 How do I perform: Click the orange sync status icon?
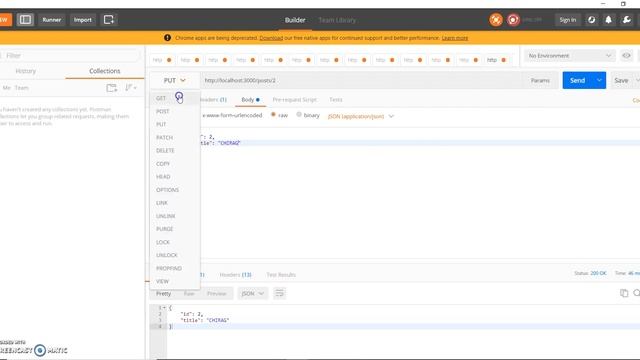tap(496, 20)
